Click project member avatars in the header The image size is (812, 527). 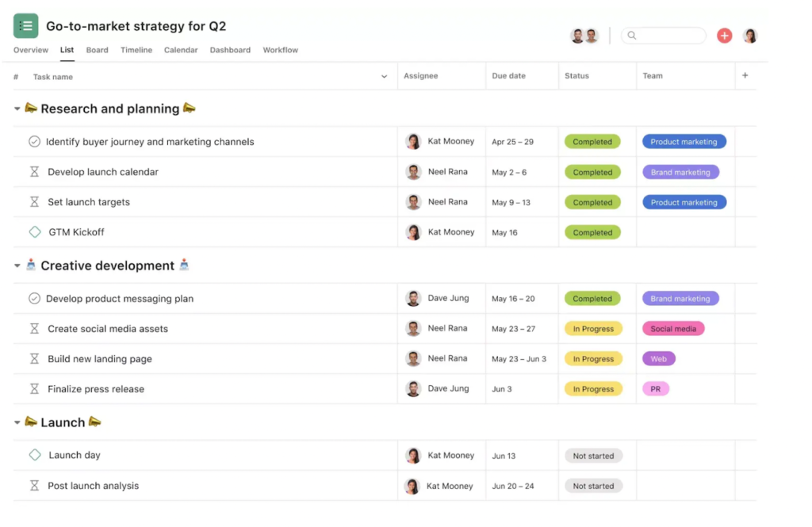pyautogui.click(x=584, y=36)
